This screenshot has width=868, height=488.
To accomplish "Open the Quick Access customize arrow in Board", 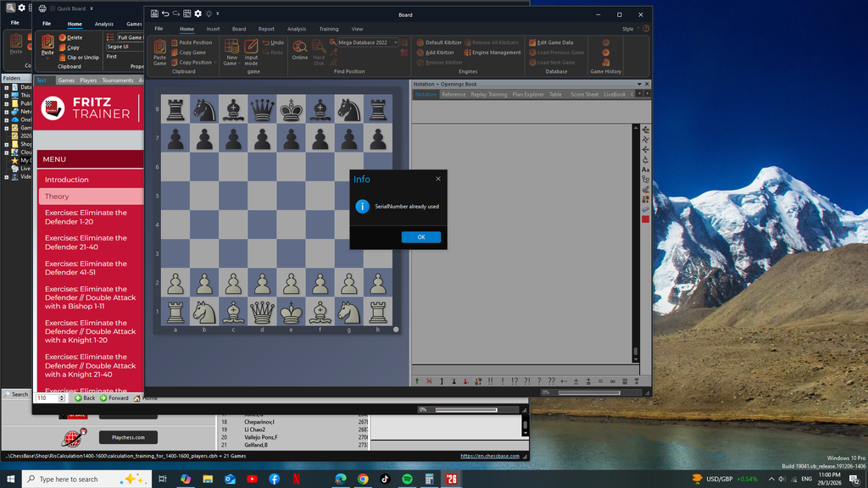I will click(x=218, y=14).
